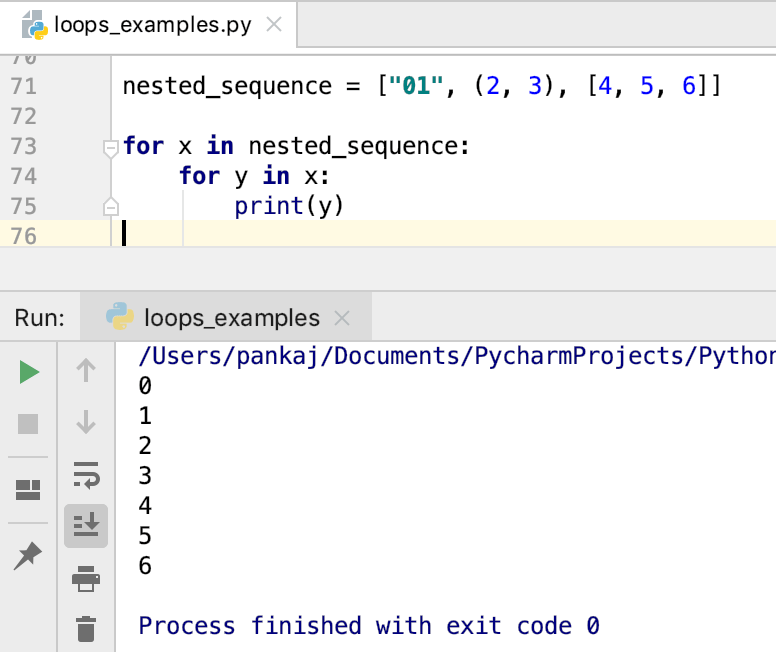Click output line showing 6 alone
This screenshot has width=776, height=652.
coord(145,566)
